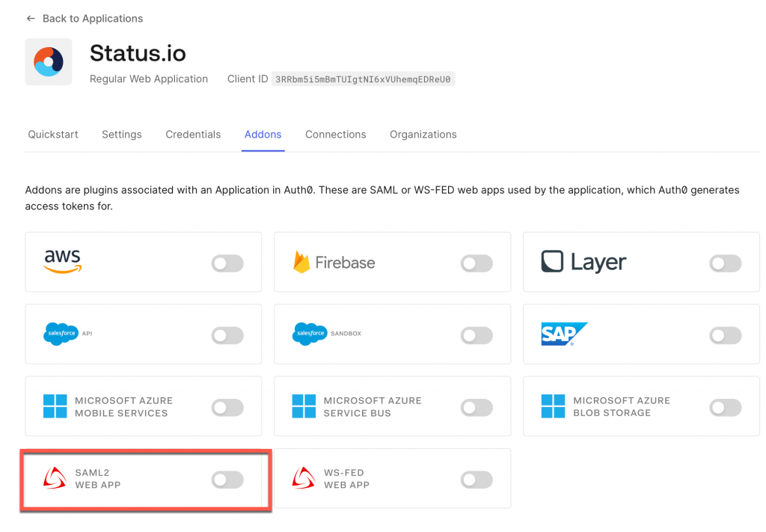Go back to Applications
This screenshot has height=532, width=766.
[x=84, y=18]
